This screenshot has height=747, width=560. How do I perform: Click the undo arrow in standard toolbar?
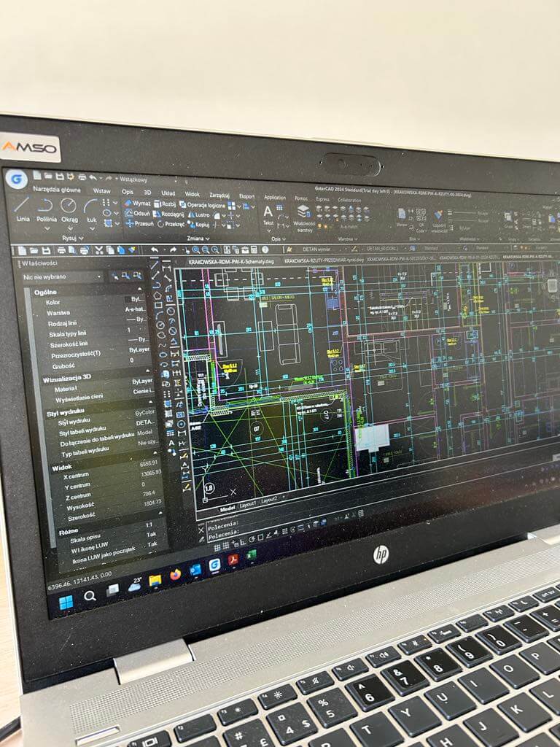pyautogui.click(x=155, y=249)
